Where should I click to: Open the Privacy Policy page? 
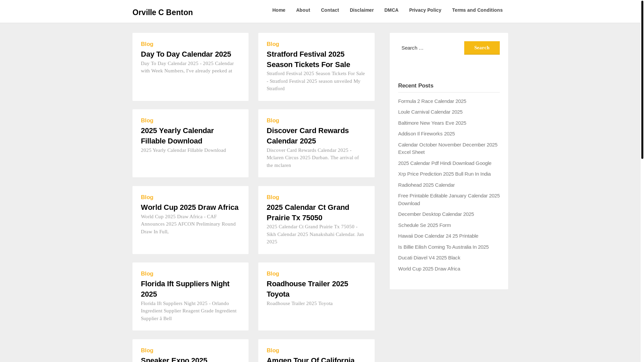point(425,10)
